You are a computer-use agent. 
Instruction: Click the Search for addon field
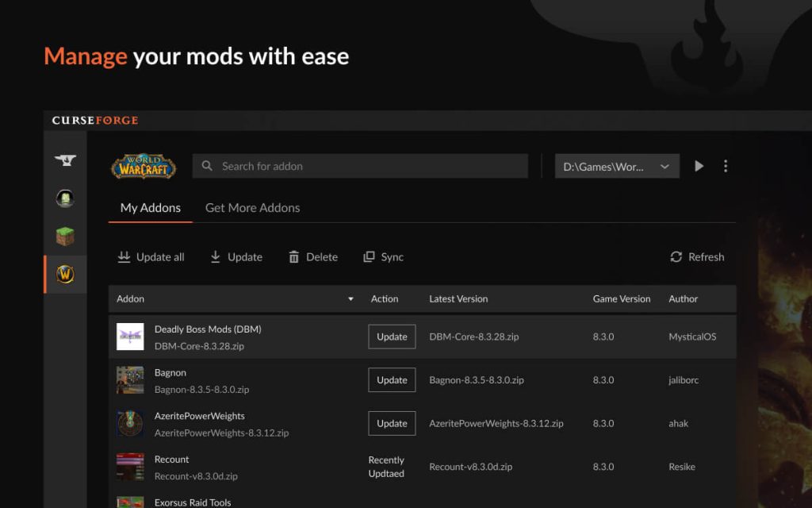[360, 166]
